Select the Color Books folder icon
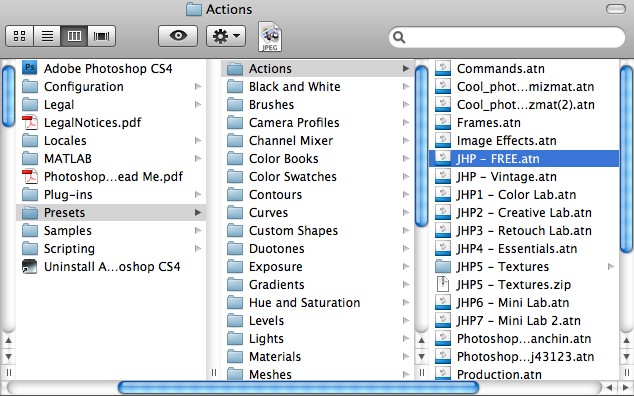634x396 pixels. tap(235, 158)
